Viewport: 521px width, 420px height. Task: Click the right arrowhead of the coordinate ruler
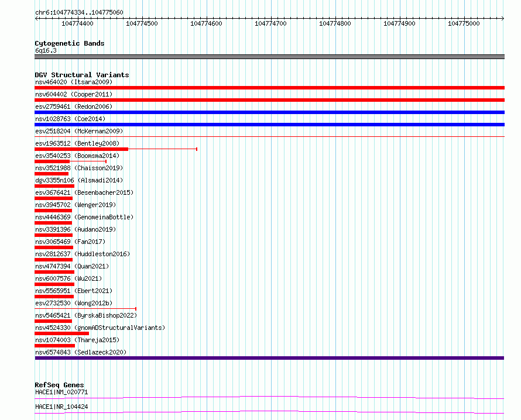click(503, 19)
